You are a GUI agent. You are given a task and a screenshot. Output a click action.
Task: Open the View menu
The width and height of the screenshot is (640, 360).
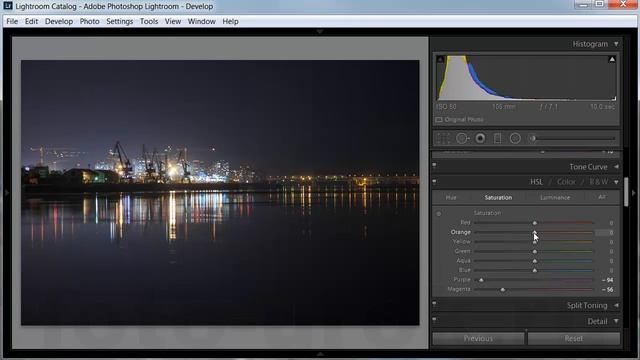(173, 21)
